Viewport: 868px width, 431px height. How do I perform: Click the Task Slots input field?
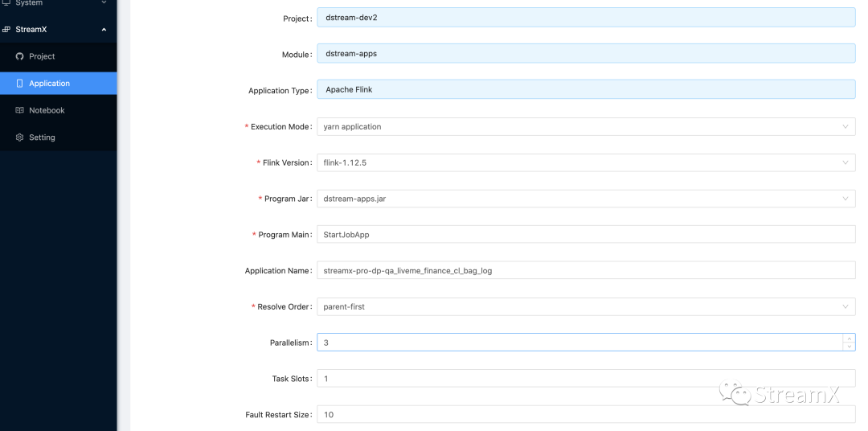point(585,379)
